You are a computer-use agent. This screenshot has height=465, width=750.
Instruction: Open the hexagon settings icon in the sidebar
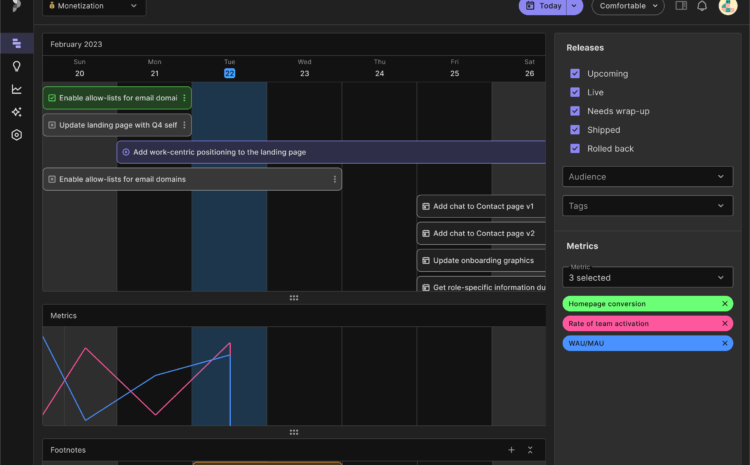point(17,135)
